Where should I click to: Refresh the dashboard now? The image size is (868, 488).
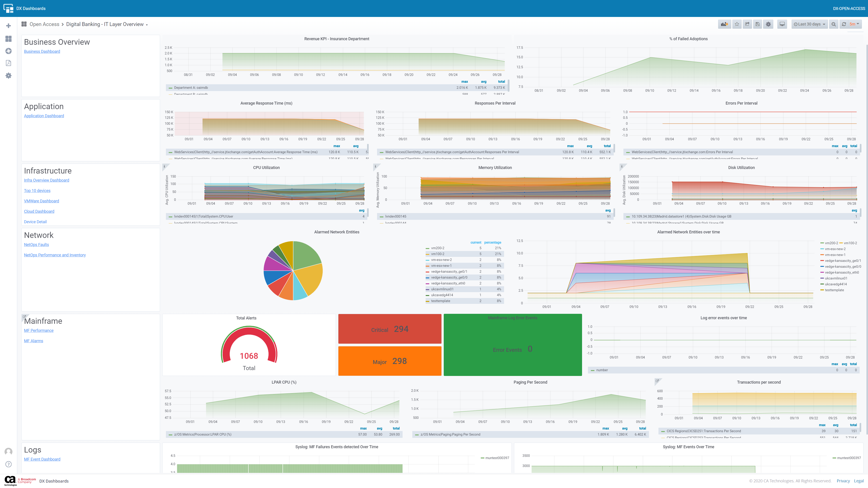844,24
